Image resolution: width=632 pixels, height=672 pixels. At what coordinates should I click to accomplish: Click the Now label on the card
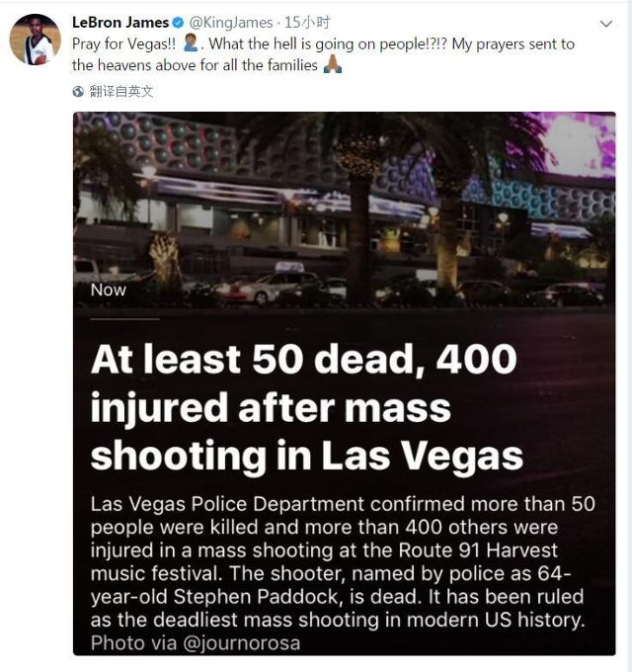tap(109, 291)
